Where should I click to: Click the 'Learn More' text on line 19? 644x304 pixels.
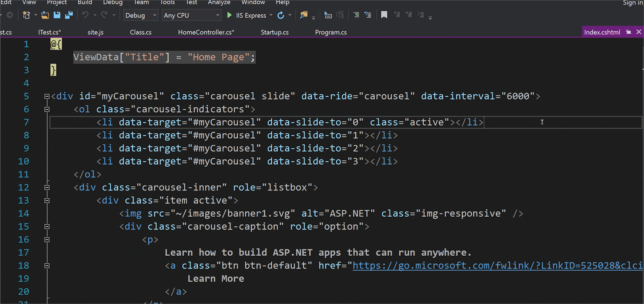(x=216, y=279)
